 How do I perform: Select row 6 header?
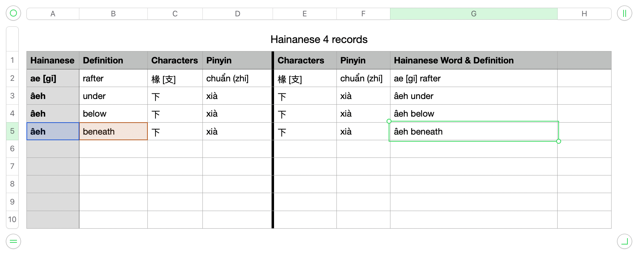coord(12,149)
